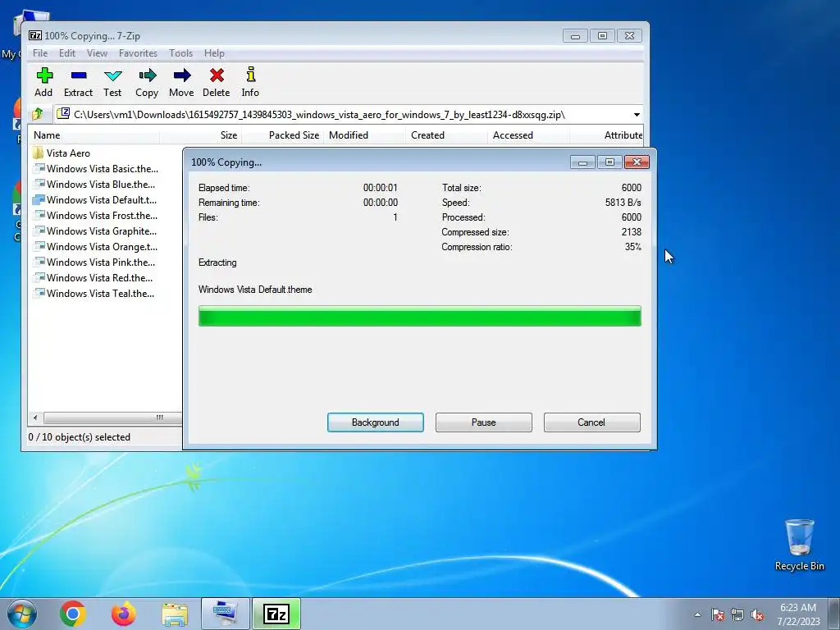The width and height of the screenshot is (840, 630).
Task: Select Windows Vista Teal theme file
Action: tap(94, 293)
